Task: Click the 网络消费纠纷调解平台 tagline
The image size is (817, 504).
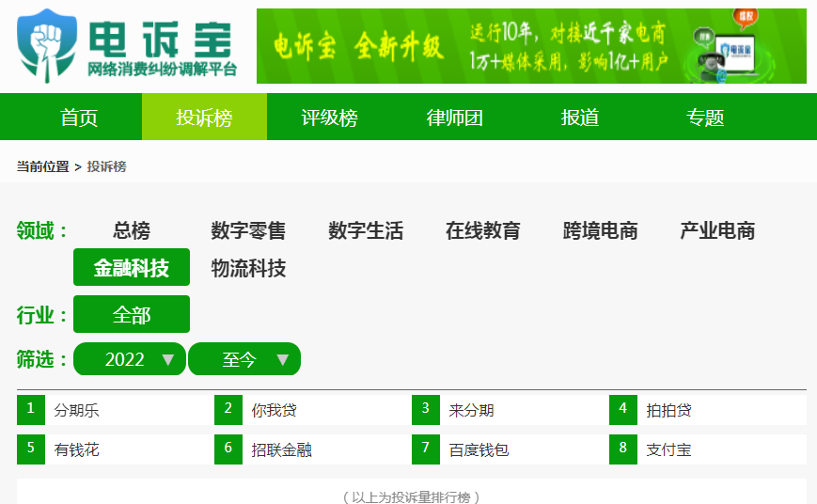Action: tap(162, 69)
